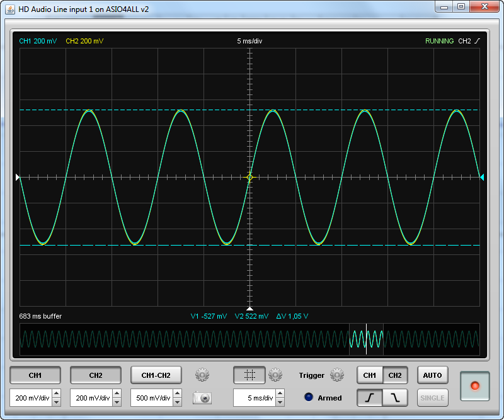The width and height of the screenshot is (504, 420).
Task: Open channel settings gear next to CH1-CH2
Action: pos(202,375)
